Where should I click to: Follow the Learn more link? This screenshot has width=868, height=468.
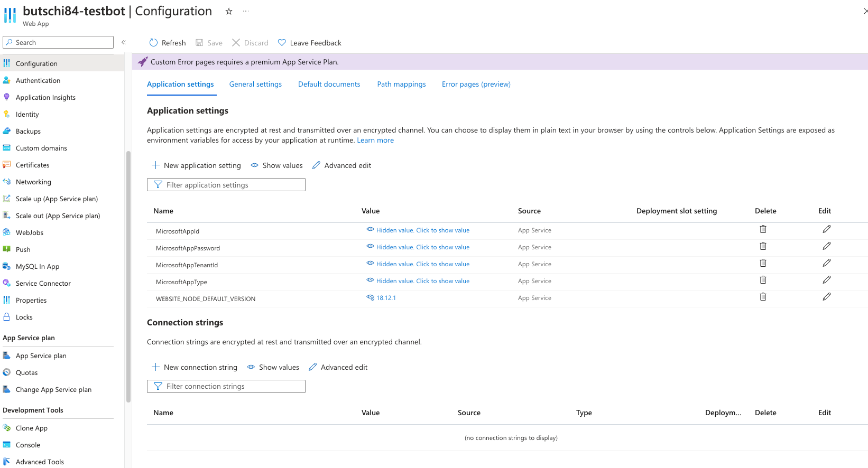point(375,140)
